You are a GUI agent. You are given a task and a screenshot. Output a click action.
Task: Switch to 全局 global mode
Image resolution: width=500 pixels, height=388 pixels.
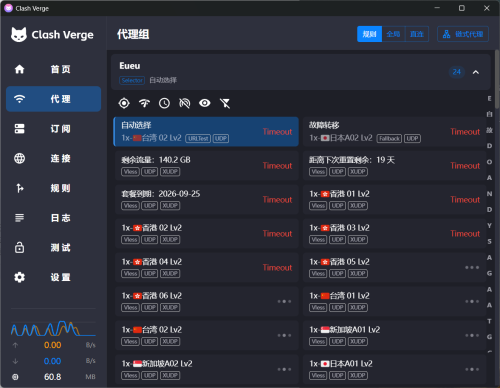(393, 34)
